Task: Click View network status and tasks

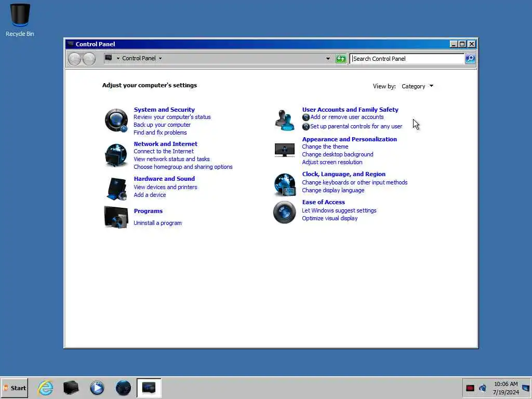Action: (x=171, y=159)
